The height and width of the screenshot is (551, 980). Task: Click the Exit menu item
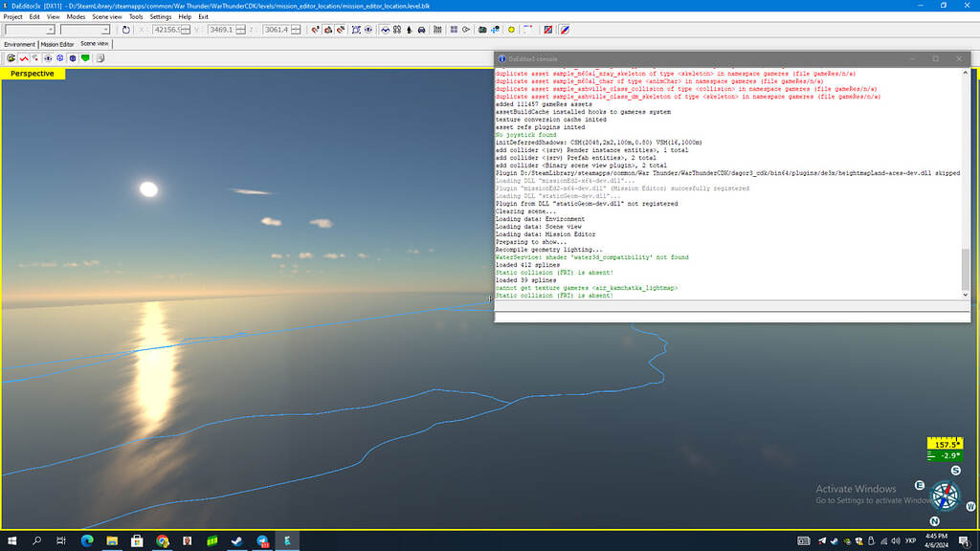(203, 17)
